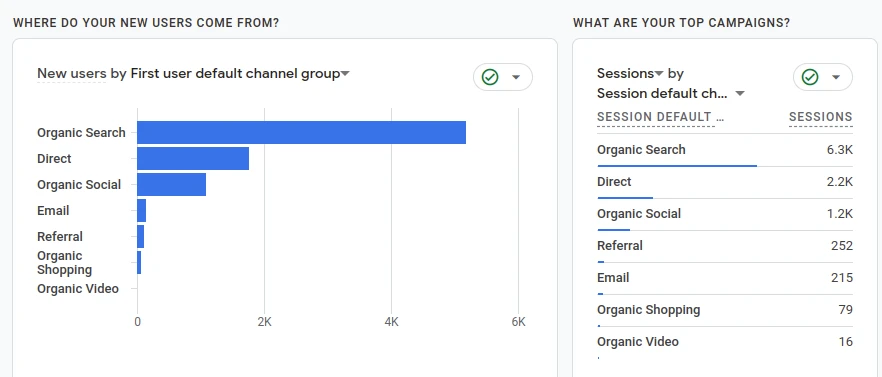Screen dimensions: 882x377
Task: Select Direct row in campaigns table
Action: (725, 182)
